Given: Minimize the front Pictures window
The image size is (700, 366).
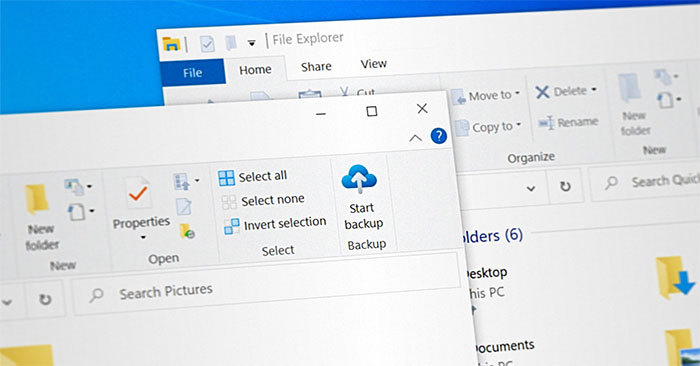Looking at the screenshot, I should [x=321, y=114].
